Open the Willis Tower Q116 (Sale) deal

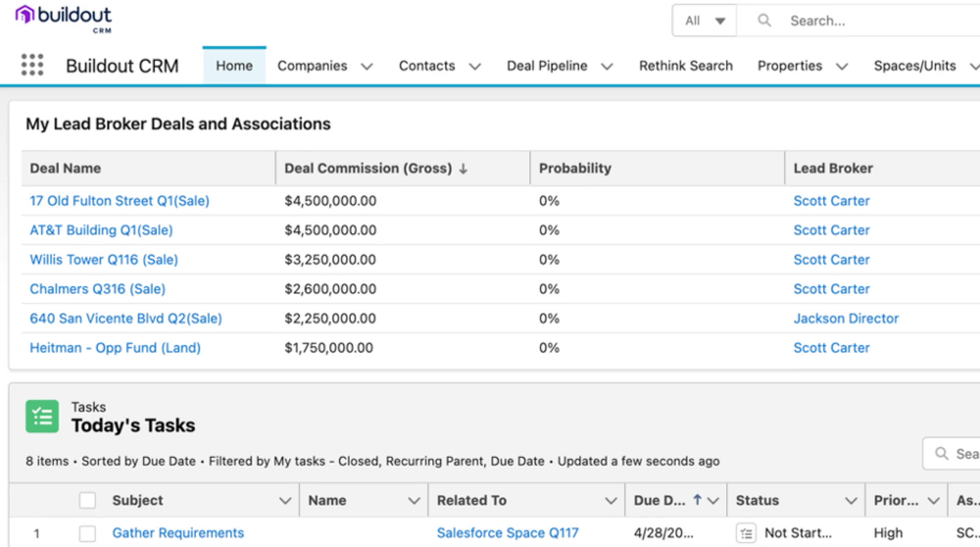(104, 260)
